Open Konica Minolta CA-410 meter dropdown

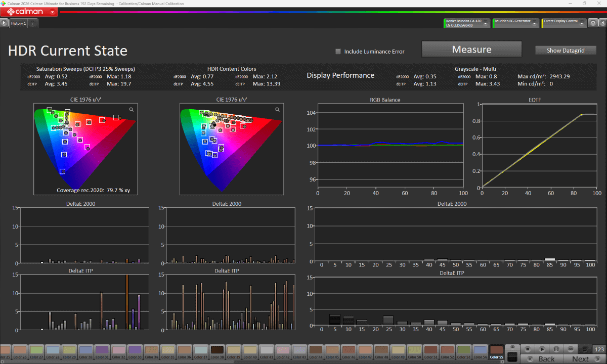(x=466, y=23)
